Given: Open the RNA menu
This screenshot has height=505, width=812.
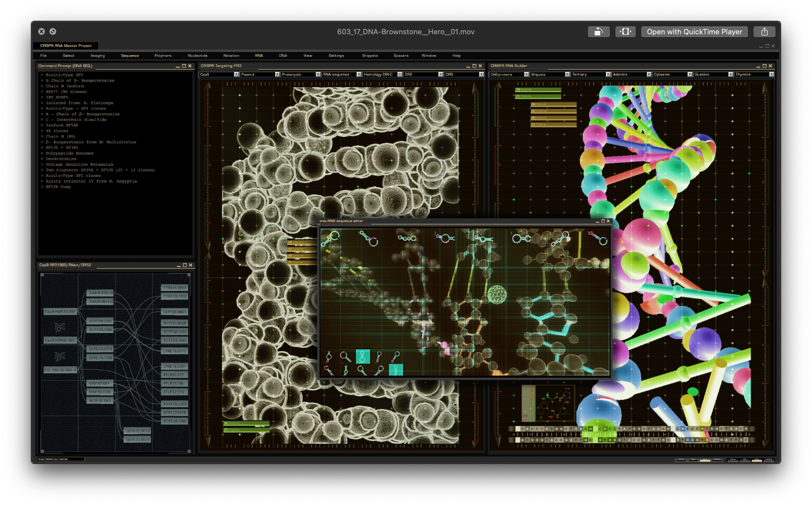Looking at the screenshot, I should pos(259,56).
